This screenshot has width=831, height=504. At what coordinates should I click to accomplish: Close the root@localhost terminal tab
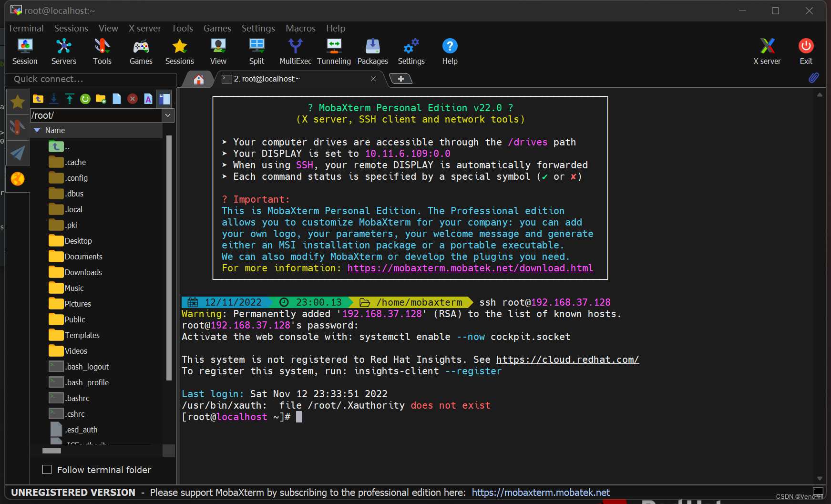click(373, 79)
